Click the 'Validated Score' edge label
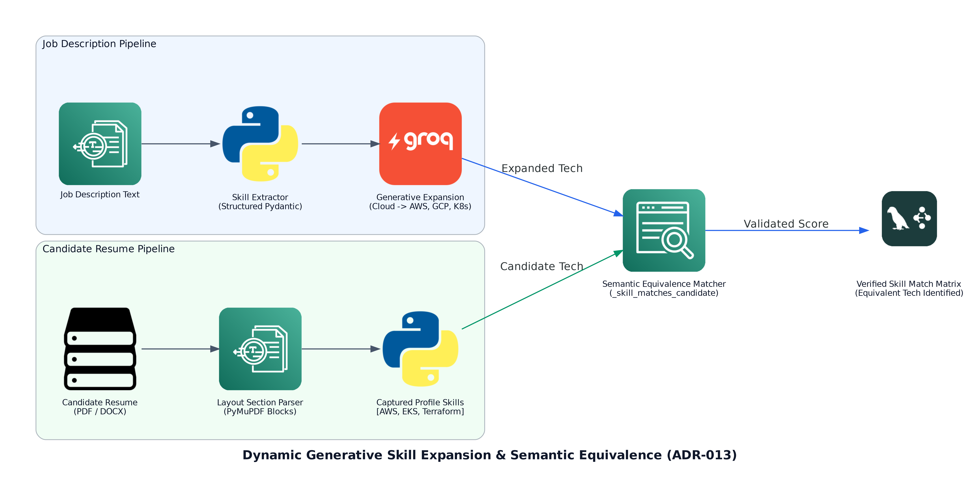Screen dimensions: 980x496 tap(786, 224)
